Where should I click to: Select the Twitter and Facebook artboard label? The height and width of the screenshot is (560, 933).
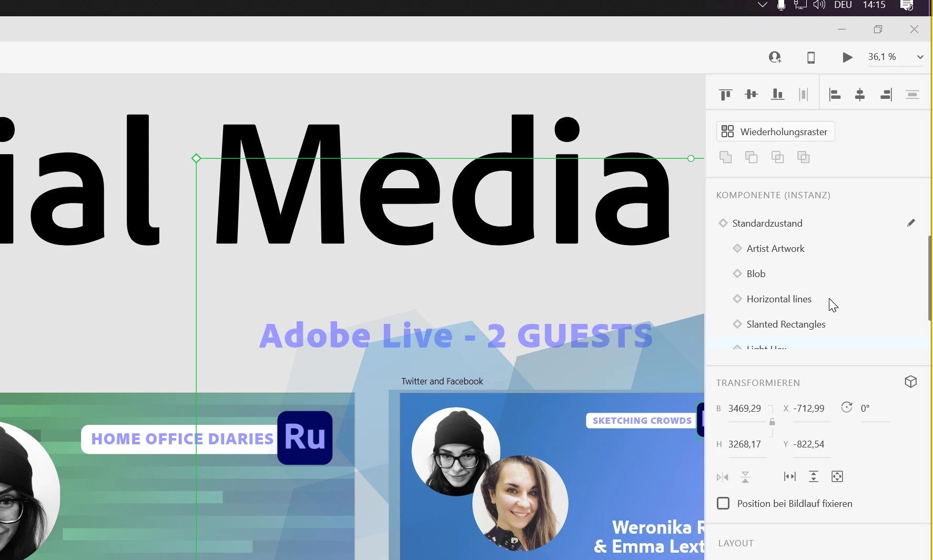442,381
